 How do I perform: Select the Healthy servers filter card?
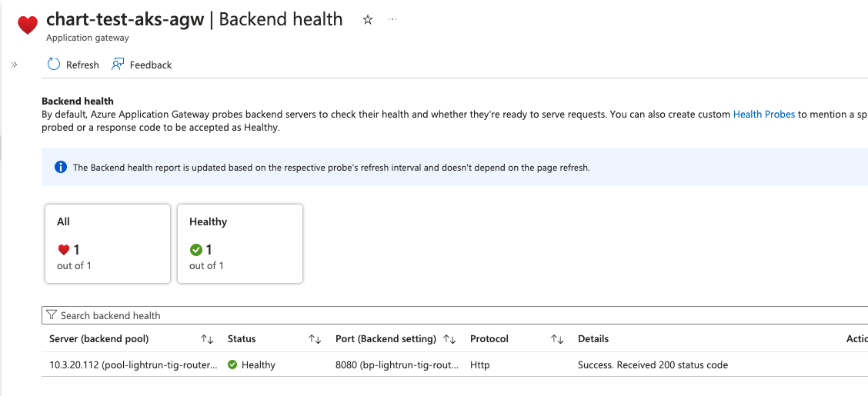click(x=240, y=243)
